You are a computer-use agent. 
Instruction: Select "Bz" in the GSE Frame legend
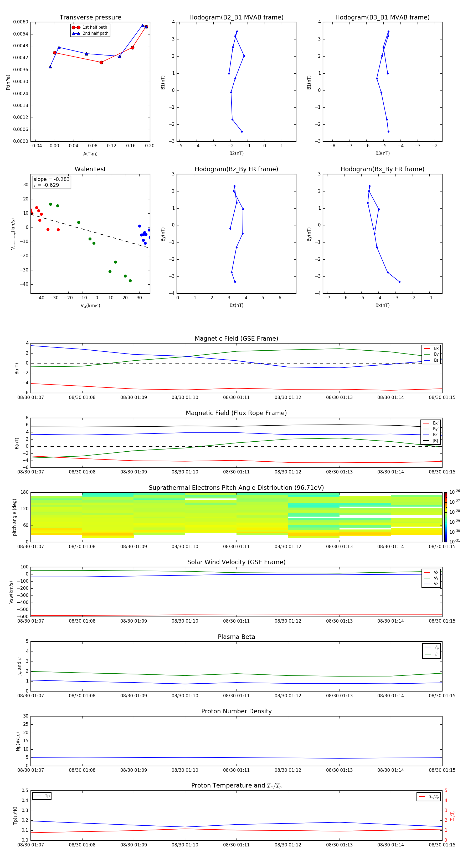[431, 361]
